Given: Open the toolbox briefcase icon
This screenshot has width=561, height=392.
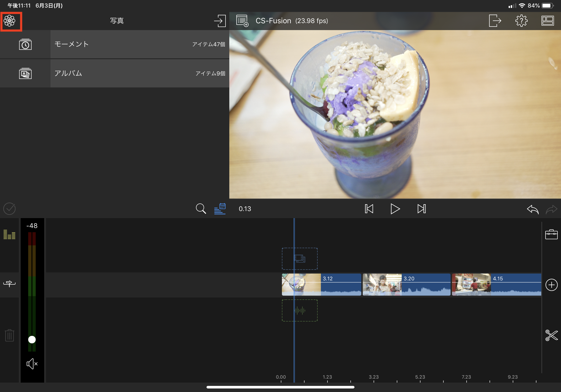Looking at the screenshot, I should point(551,234).
